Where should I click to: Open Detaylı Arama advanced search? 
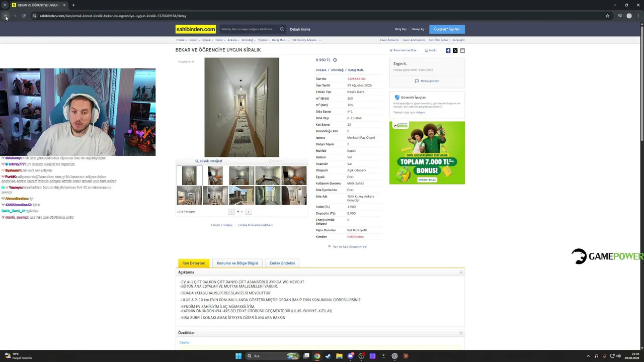[300, 29]
